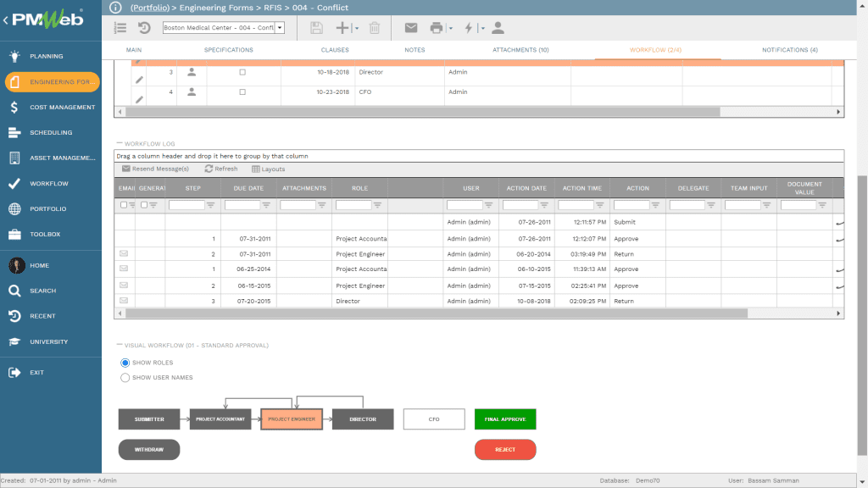Click the Refresh icon in the Workflow Log
This screenshot has width=868, height=488.
pyautogui.click(x=207, y=168)
